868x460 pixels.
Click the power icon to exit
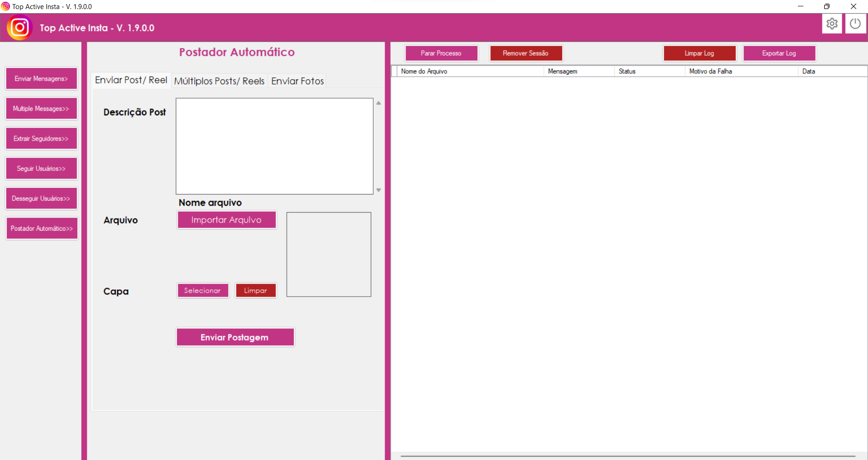point(855,24)
